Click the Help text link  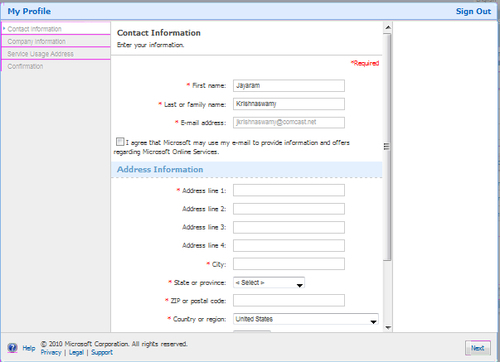29,348
